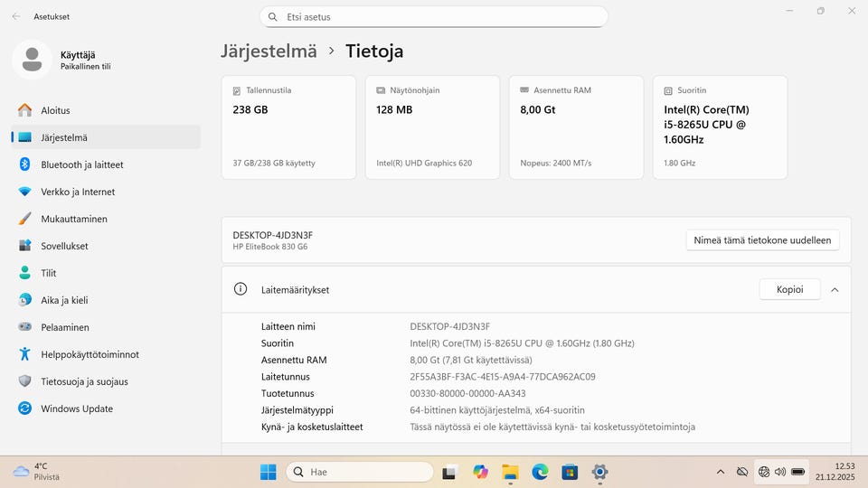Image resolution: width=868 pixels, height=488 pixels.
Task: Click the 8,00 Gt (7,81 Gt käytettävissä) value
Action: click(x=471, y=361)
